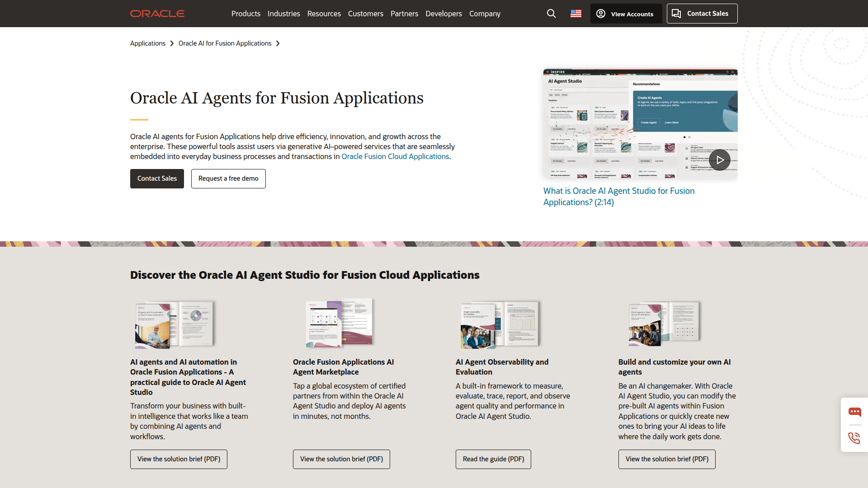Open the search icon
This screenshot has height=488, width=868.
551,14
